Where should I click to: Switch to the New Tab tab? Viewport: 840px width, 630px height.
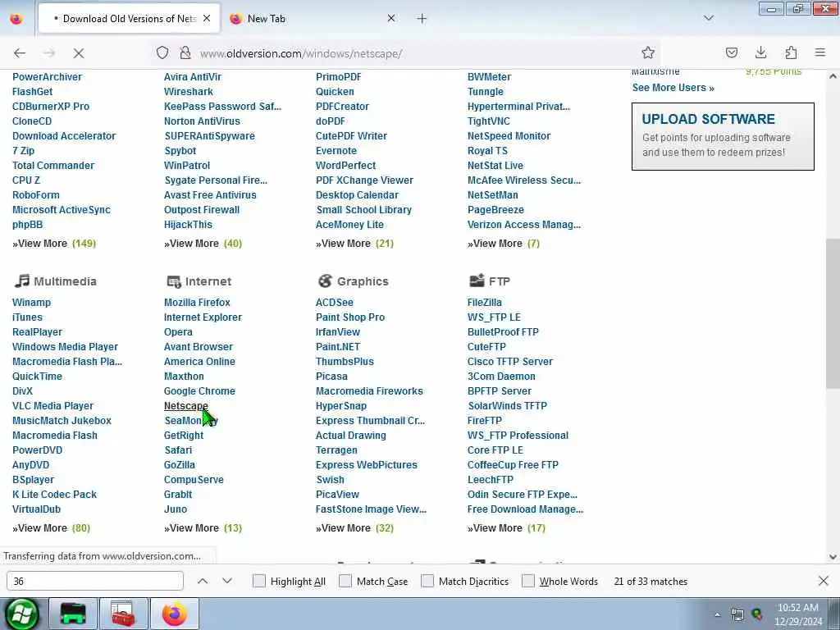tap(313, 19)
